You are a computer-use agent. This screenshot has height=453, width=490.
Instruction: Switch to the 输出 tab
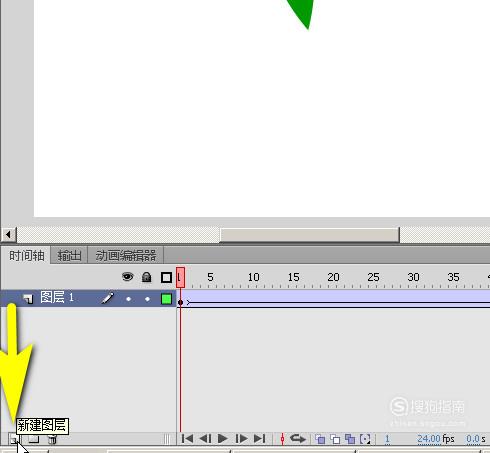69,256
